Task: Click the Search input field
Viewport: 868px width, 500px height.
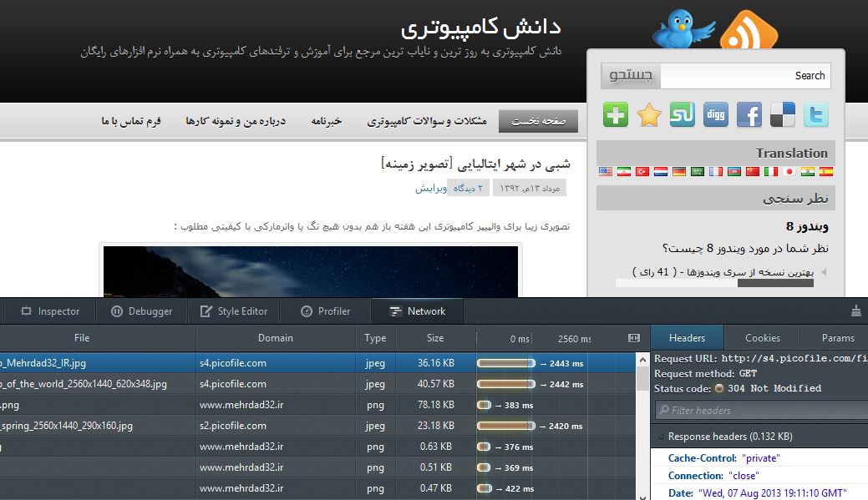Action: coord(745,76)
